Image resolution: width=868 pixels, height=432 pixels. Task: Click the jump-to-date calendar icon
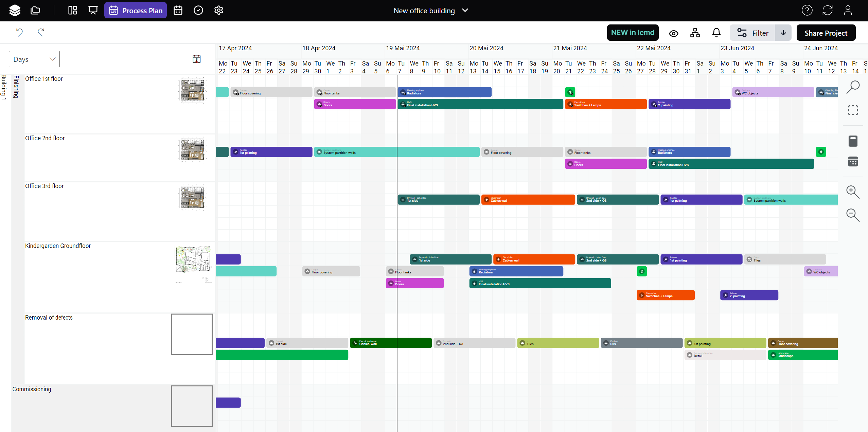point(196,59)
